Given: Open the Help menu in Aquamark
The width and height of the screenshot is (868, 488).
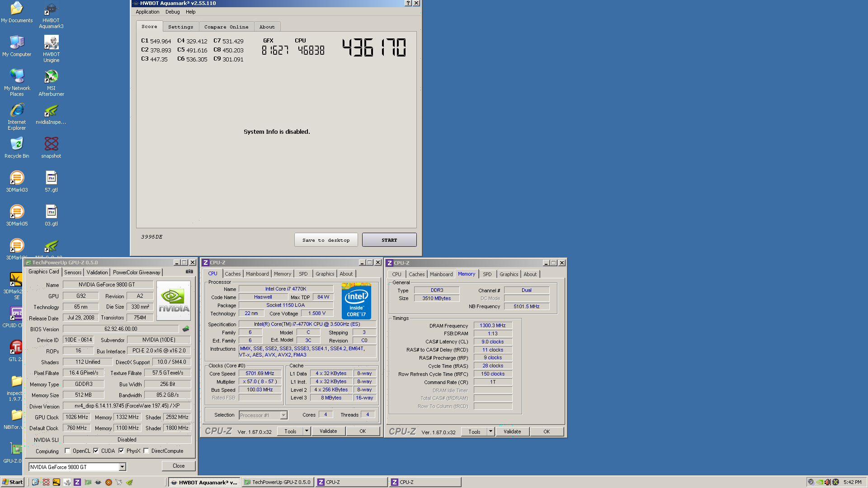Looking at the screenshot, I should (190, 12).
